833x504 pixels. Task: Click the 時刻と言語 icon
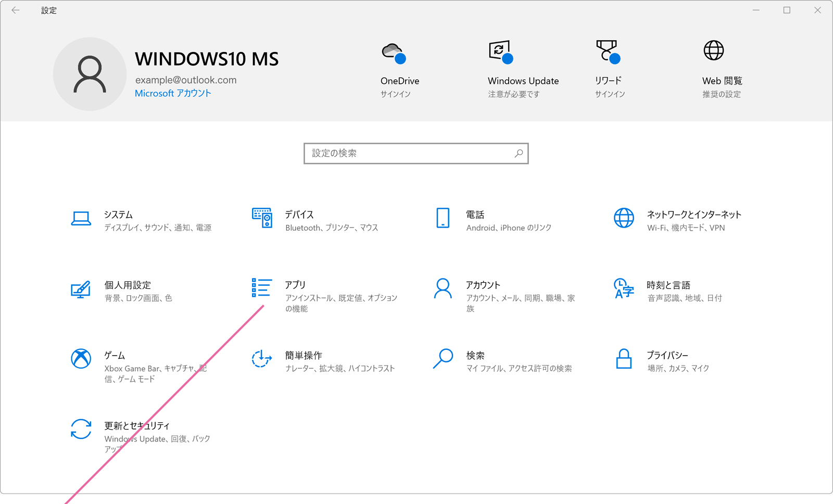click(624, 288)
